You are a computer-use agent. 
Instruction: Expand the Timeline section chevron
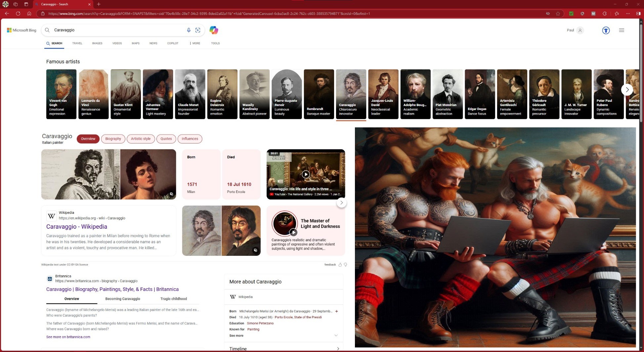[x=338, y=349]
